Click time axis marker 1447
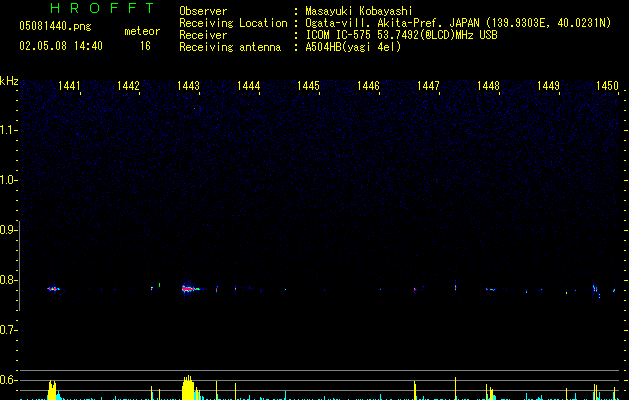 click(428, 86)
